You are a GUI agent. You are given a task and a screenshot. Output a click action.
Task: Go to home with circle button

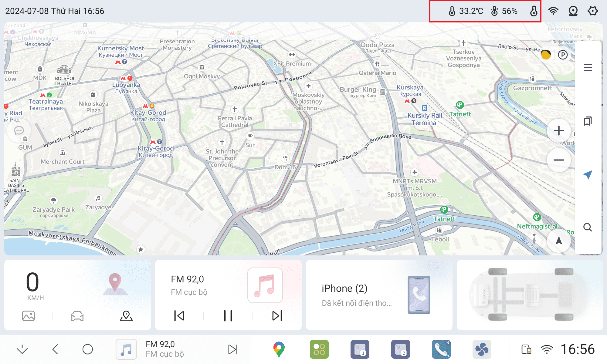(88, 349)
